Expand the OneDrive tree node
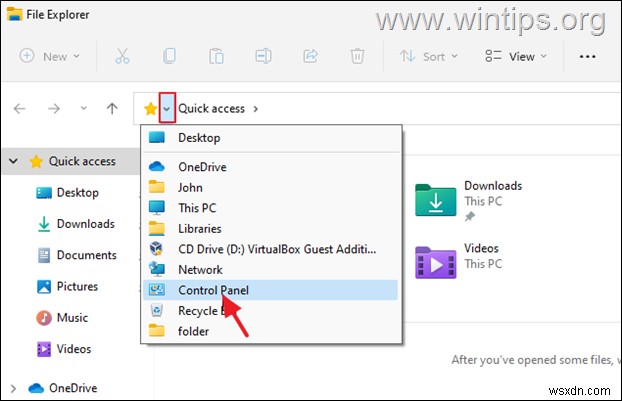This screenshot has width=622, height=401. [x=13, y=388]
